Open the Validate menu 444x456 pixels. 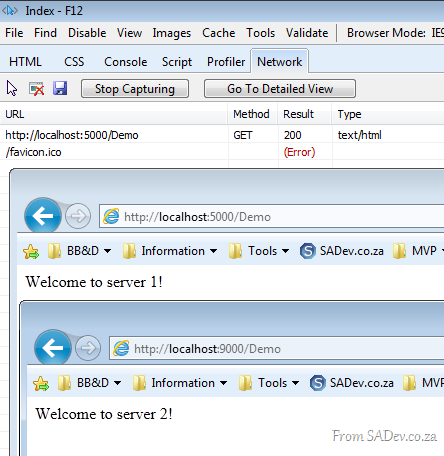[307, 33]
